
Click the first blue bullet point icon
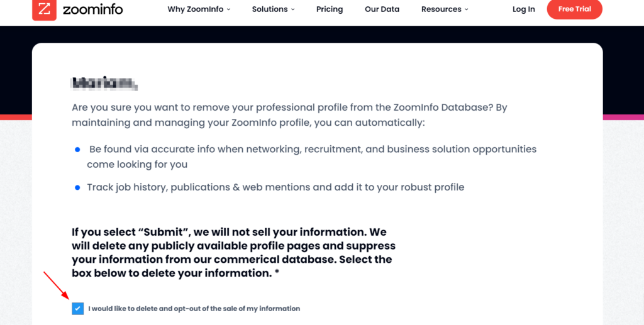point(77,150)
